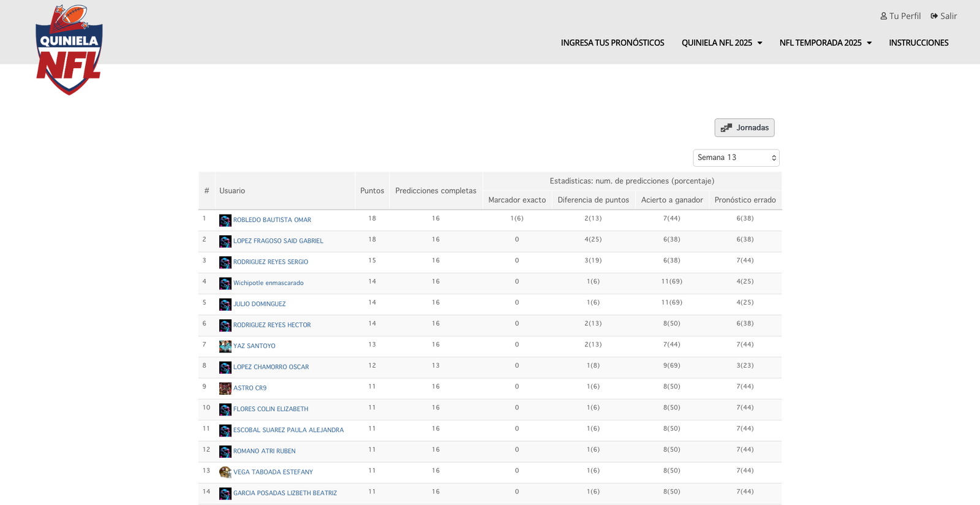Click the chart icon in Jornadas button
Screen dimensions: 980x505
tap(726, 128)
